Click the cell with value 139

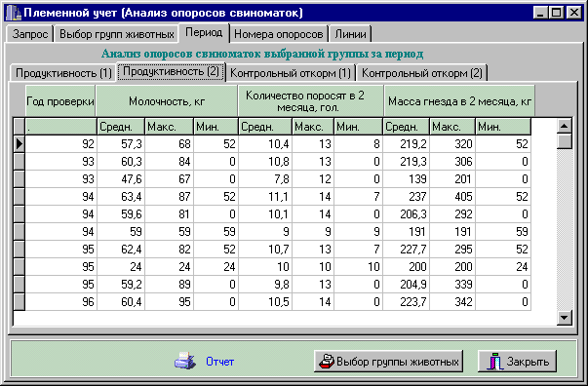(x=406, y=179)
